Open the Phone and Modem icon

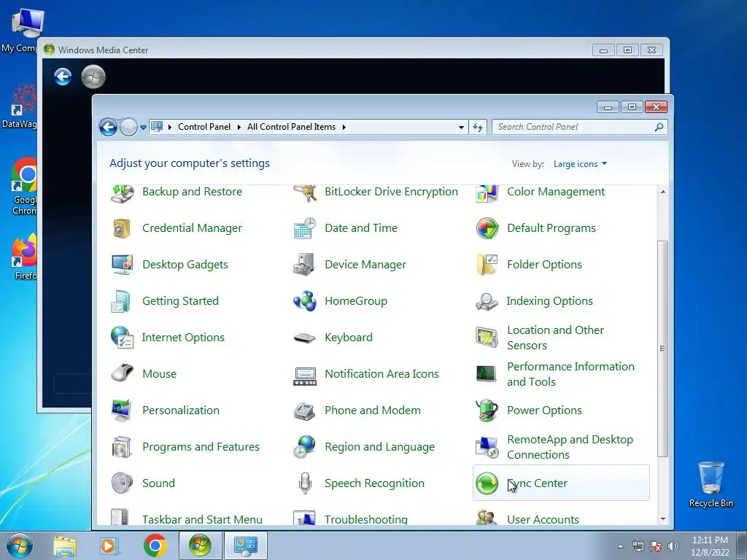tap(304, 411)
